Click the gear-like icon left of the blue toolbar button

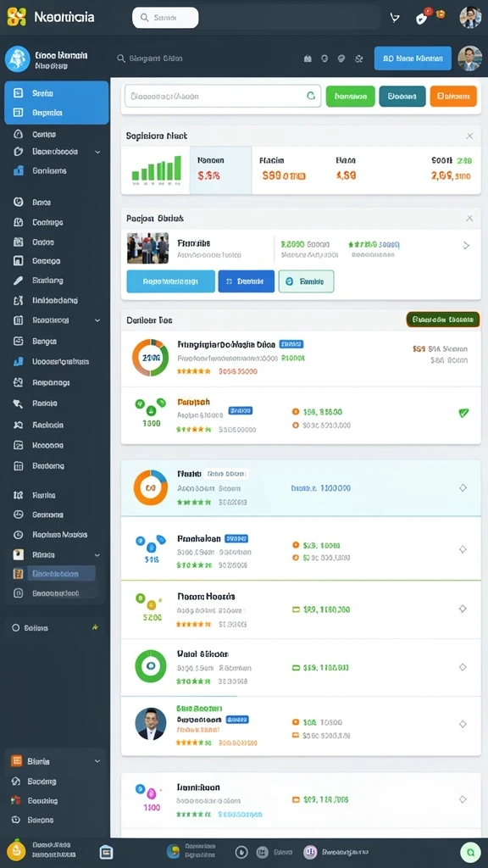(358, 58)
